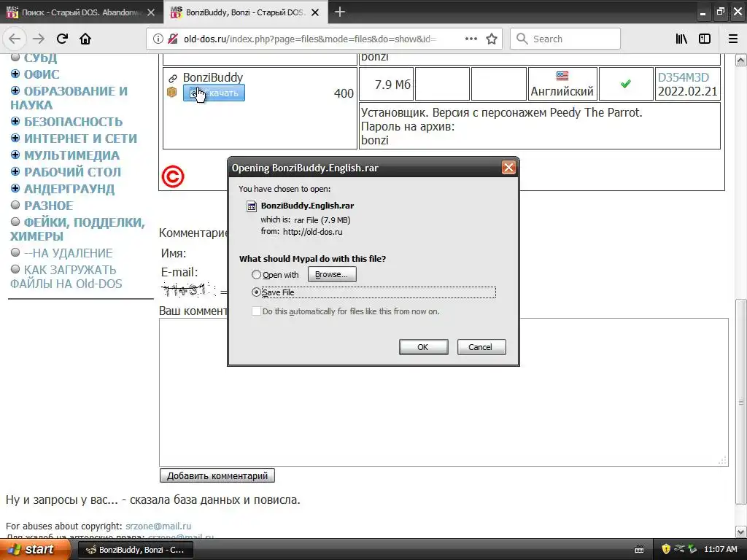747x560 pixels.
Task: Click the browser Back arrow
Action: (x=15, y=39)
